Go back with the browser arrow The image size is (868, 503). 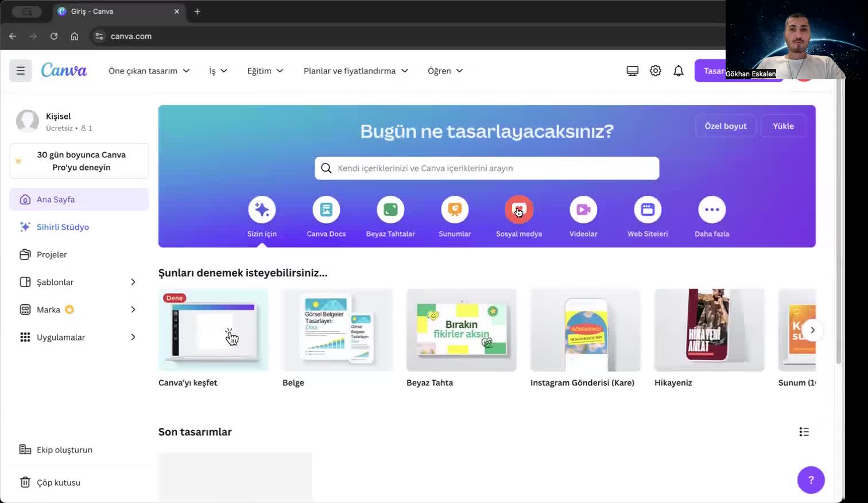click(13, 36)
